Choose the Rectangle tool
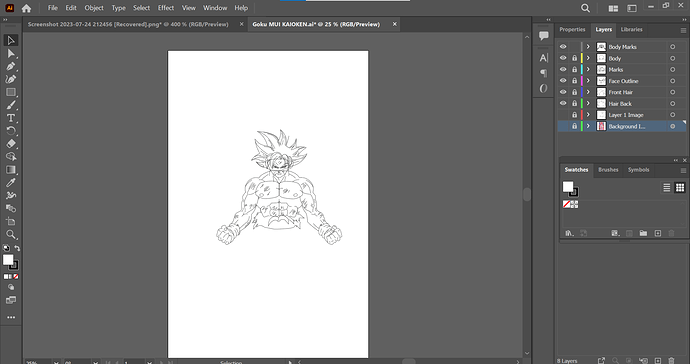The width and height of the screenshot is (690, 364). click(11, 92)
